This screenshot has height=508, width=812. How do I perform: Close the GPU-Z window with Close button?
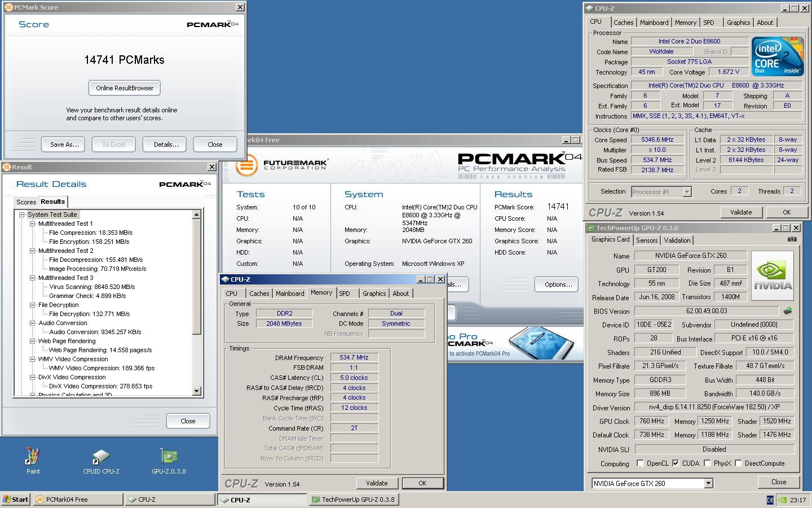[x=779, y=482]
